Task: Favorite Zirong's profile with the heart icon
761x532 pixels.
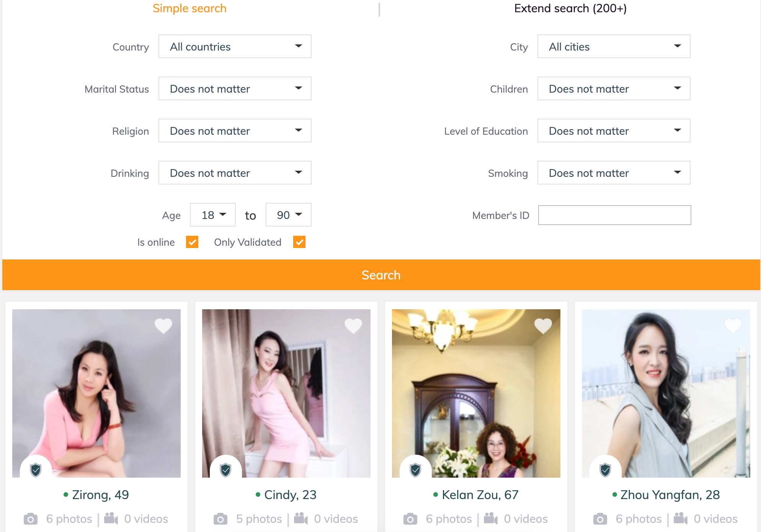Action: click(163, 326)
